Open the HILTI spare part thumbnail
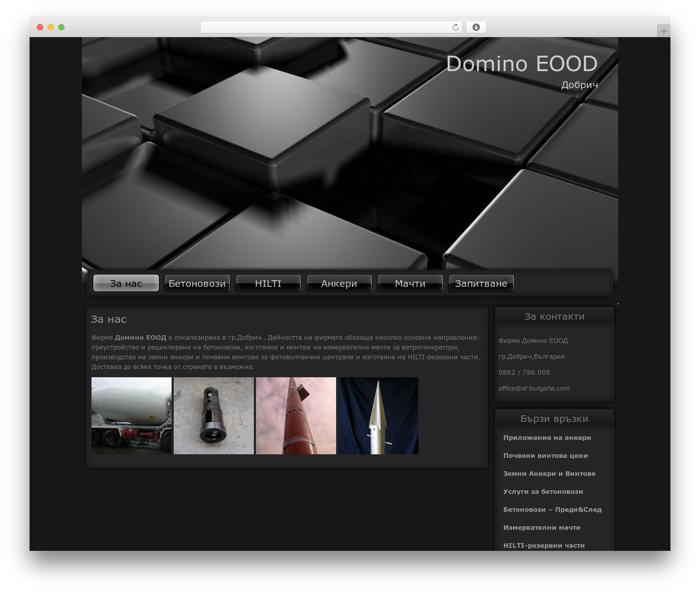Screen dimensions: 700x593 pyautogui.click(x=214, y=416)
